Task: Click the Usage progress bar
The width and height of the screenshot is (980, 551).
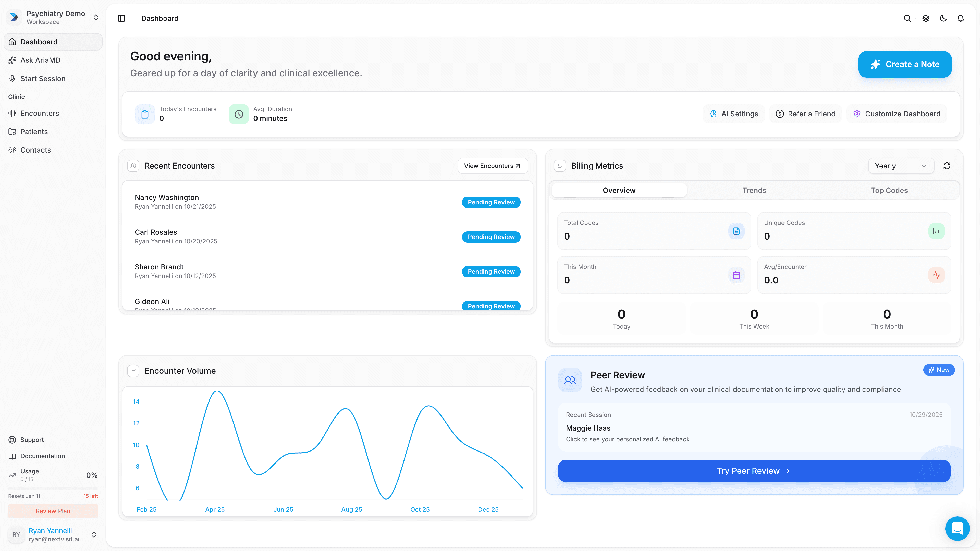Action: click(x=53, y=488)
